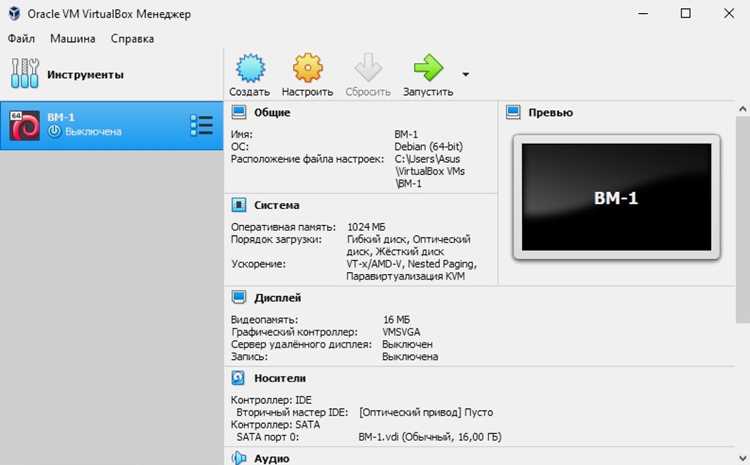Open the Файл menu

tap(21, 38)
